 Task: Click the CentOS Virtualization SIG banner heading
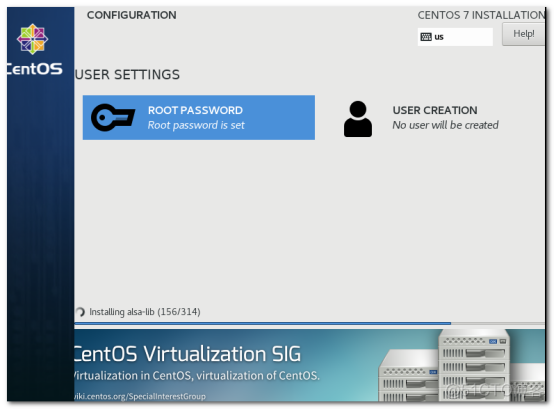pyautogui.click(x=187, y=354)
